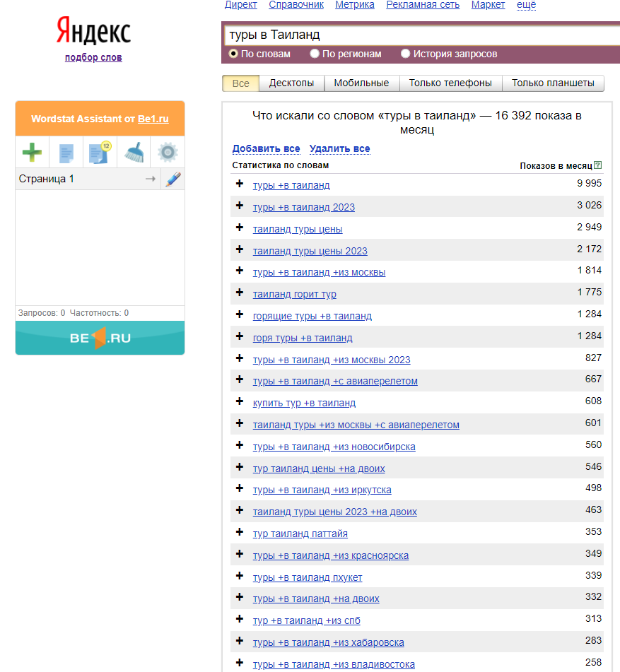Select the История запросов radio button
The width and height of the screenshot is (620, 672).
pyautogui.click(x=406, y=54)
